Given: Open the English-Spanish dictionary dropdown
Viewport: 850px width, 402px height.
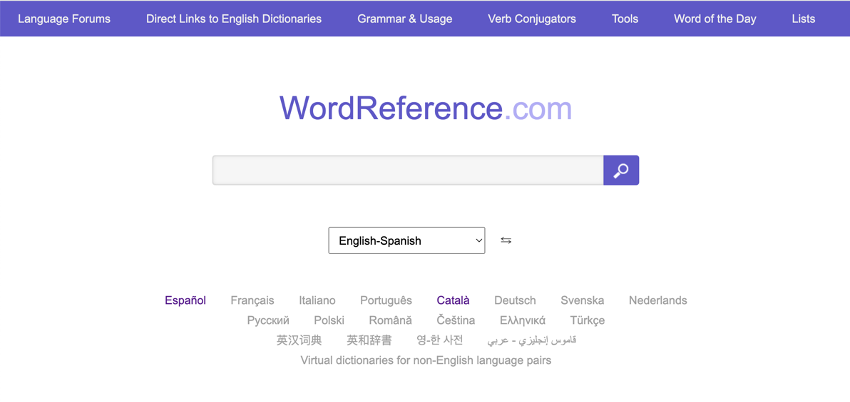Looking at the screenshot, I should (x=407, y=241).
